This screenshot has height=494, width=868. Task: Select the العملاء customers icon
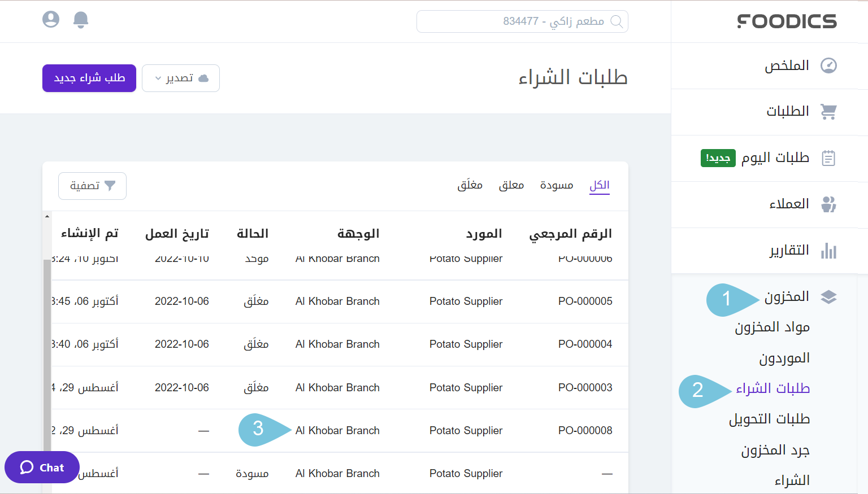[828, 204]
